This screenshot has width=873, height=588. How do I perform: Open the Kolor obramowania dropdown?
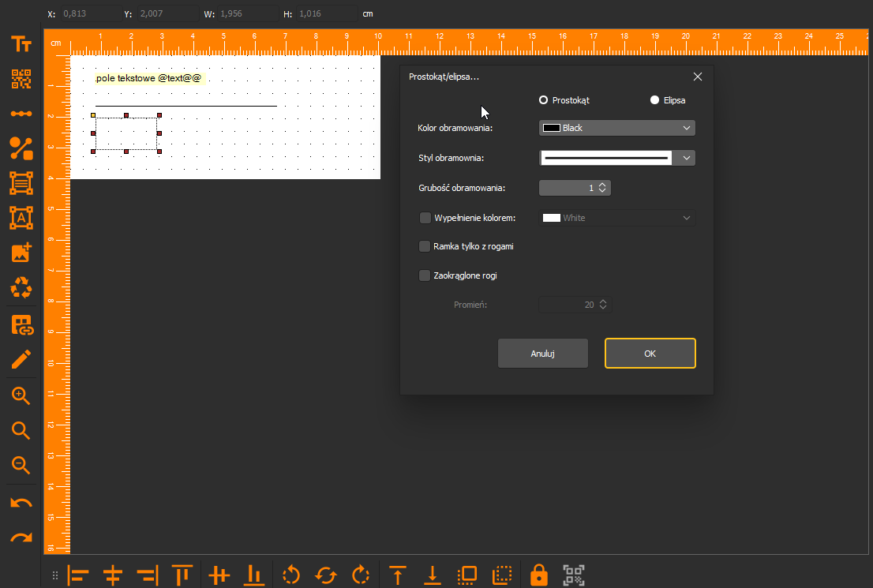[x=617, y=128]
